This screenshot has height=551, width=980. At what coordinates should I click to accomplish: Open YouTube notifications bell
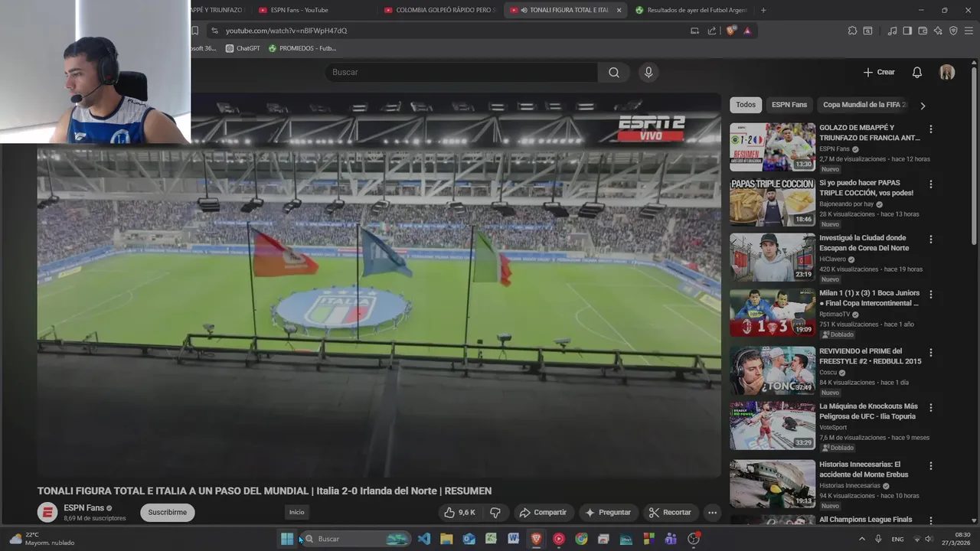(x=916, y=72)
